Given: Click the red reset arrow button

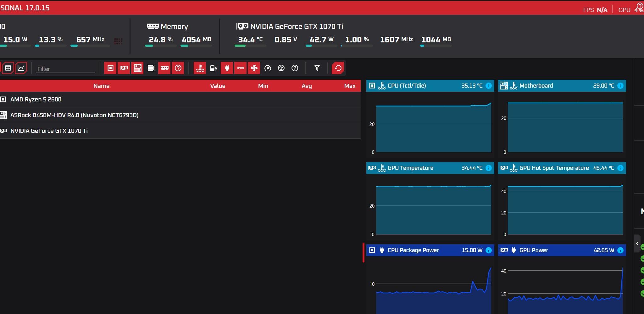Looking at the screenshot, I should coord(338,68).
